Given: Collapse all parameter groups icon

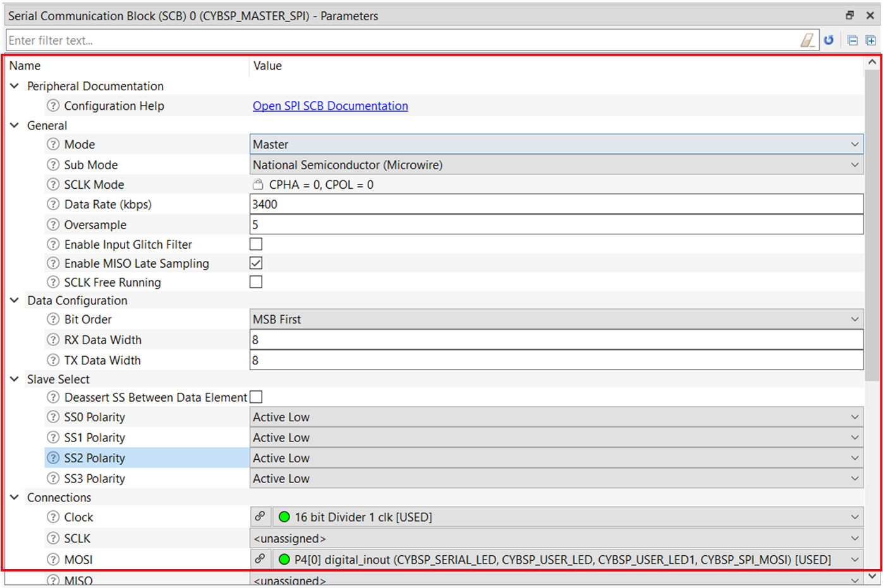Looking at the screenshot, I should click(x=853, y=40).
